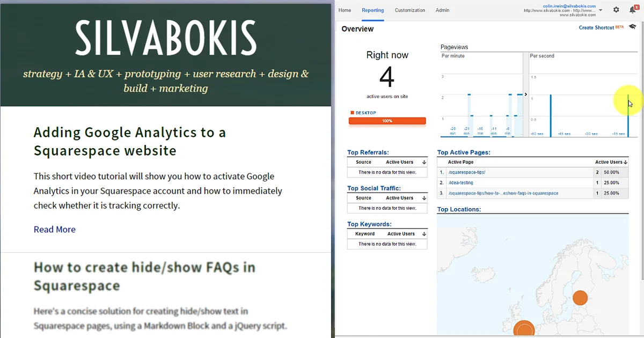
Task: Select Home from the navigation menu
Action: (x=345, y=10)
